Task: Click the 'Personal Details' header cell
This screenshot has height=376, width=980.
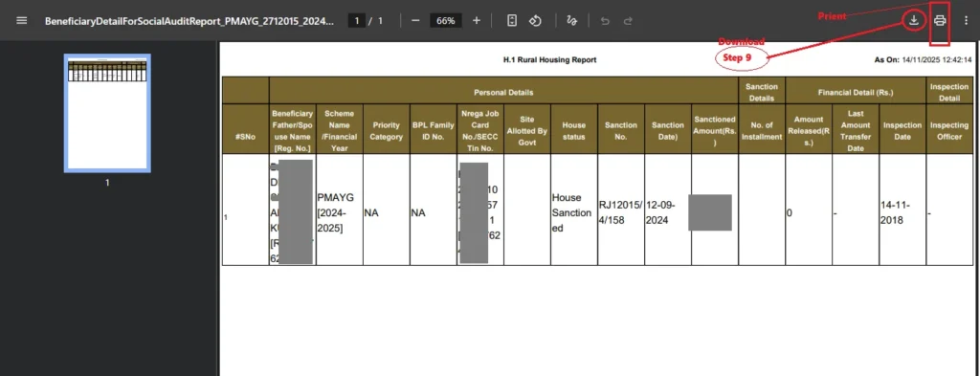Action: click(503, 92)
